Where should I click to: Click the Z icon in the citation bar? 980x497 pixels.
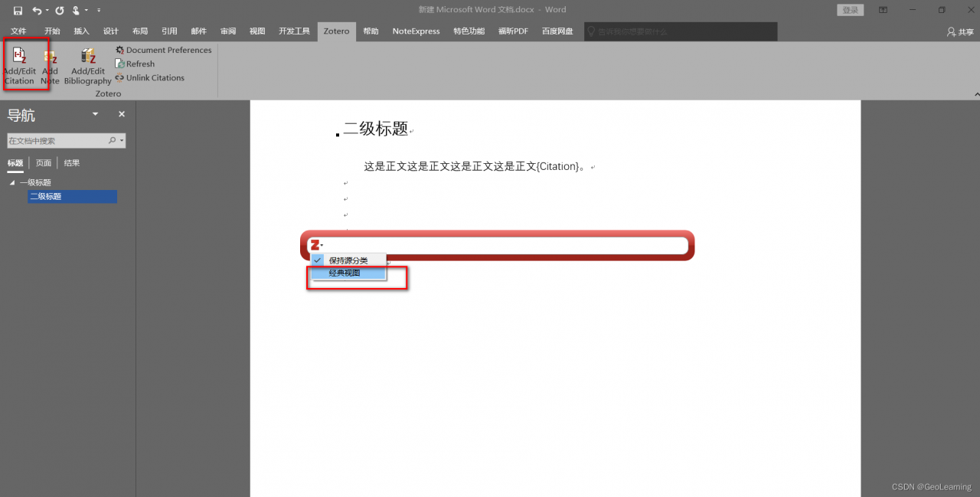click(x=316, y=245)
